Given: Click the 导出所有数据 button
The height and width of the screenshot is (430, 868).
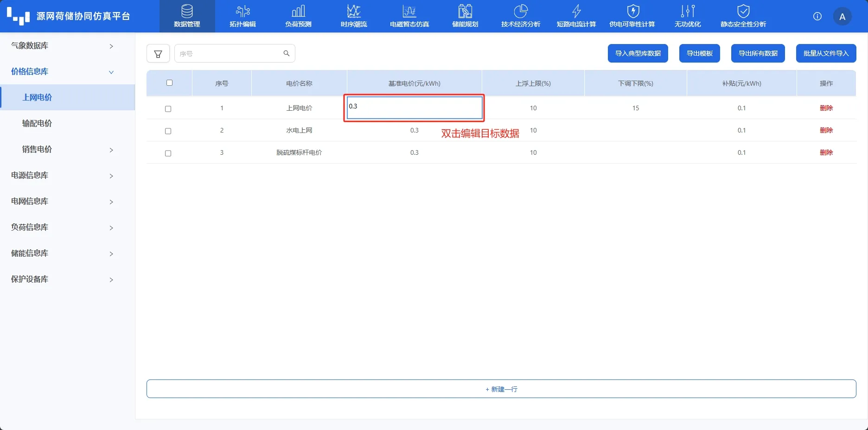Looking at the screenshot, I should click(758, 53).
